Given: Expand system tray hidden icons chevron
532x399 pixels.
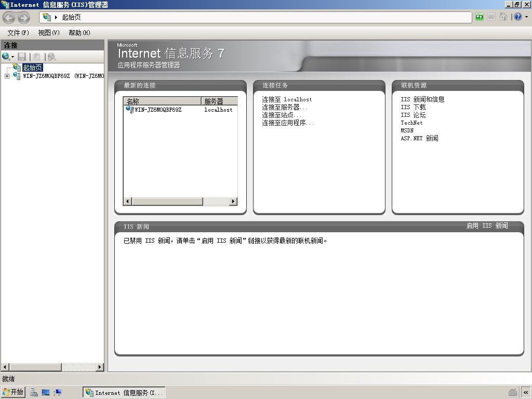Looking at the screenshot, I should pos(526,393).
